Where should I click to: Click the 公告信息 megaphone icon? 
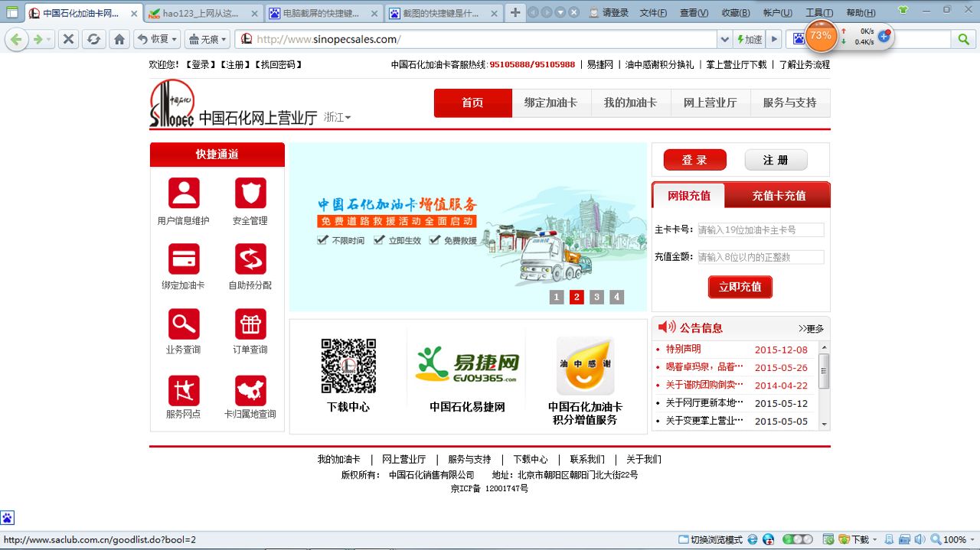[x=667, y=327]
